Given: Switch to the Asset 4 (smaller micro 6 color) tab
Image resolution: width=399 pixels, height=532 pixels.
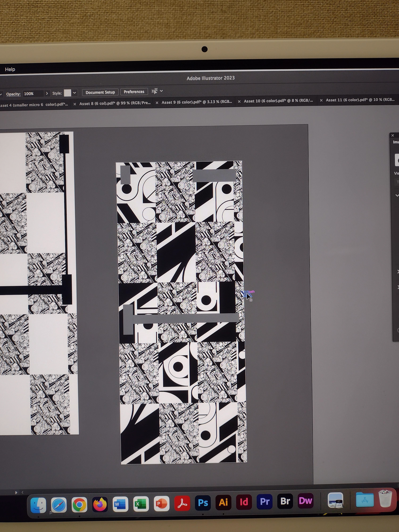Looking at the screenshot, I should (x=34, y=105).
